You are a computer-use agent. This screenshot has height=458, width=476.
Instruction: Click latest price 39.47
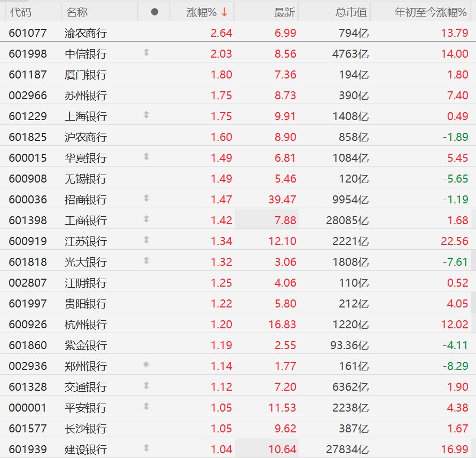[x=282, y=200]
